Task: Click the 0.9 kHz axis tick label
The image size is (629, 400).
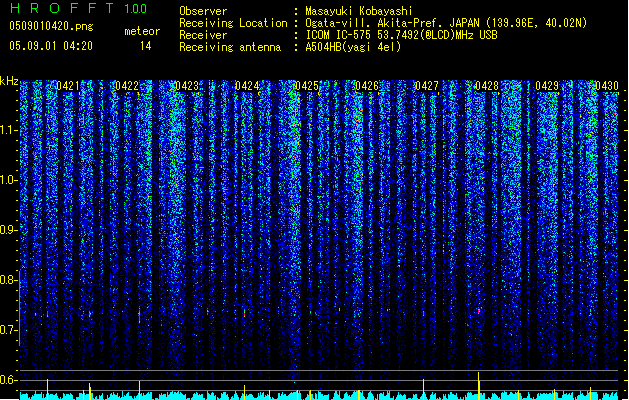Action: (x=8, y=230)
